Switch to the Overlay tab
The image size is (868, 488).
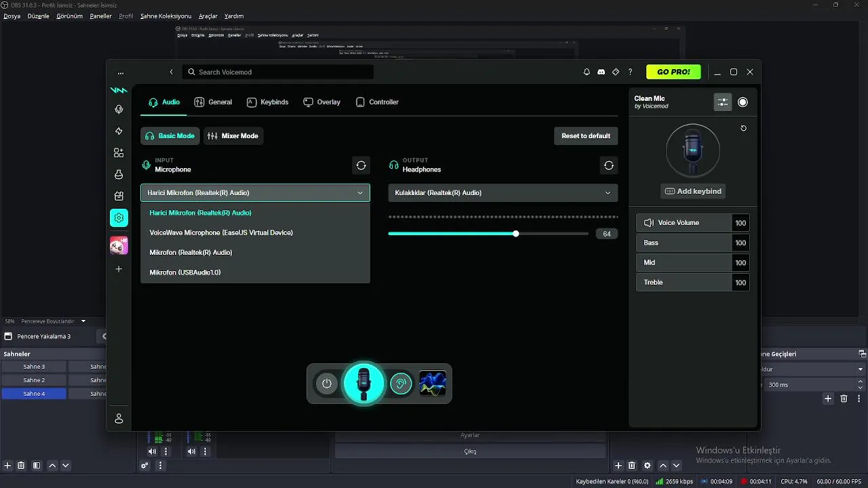point(321,102)
